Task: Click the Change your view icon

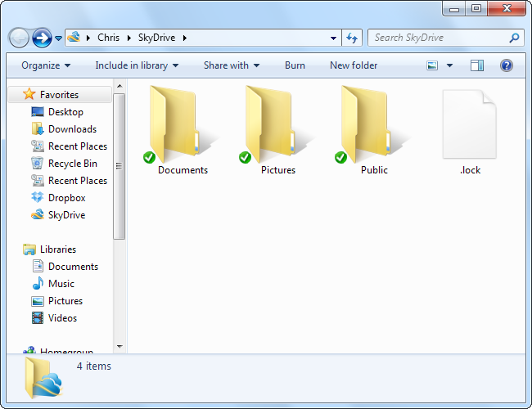Action: pyautogui.click(x=432, y=65)
